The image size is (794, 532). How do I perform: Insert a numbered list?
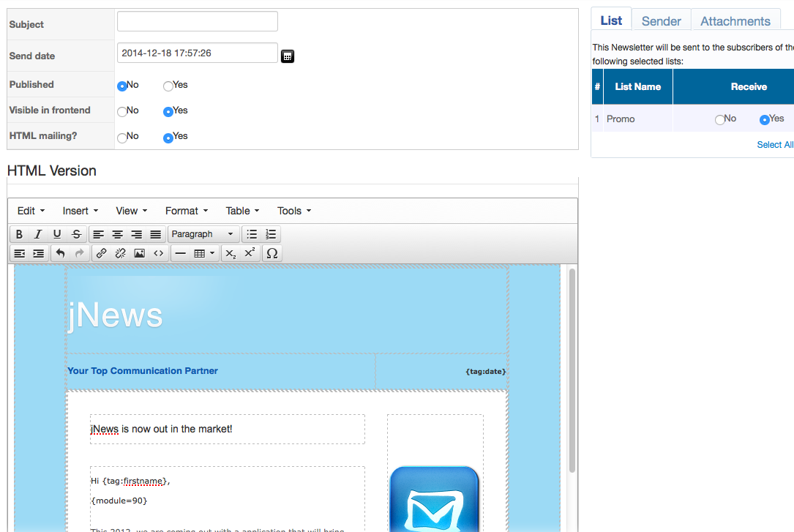click(271, 234)
